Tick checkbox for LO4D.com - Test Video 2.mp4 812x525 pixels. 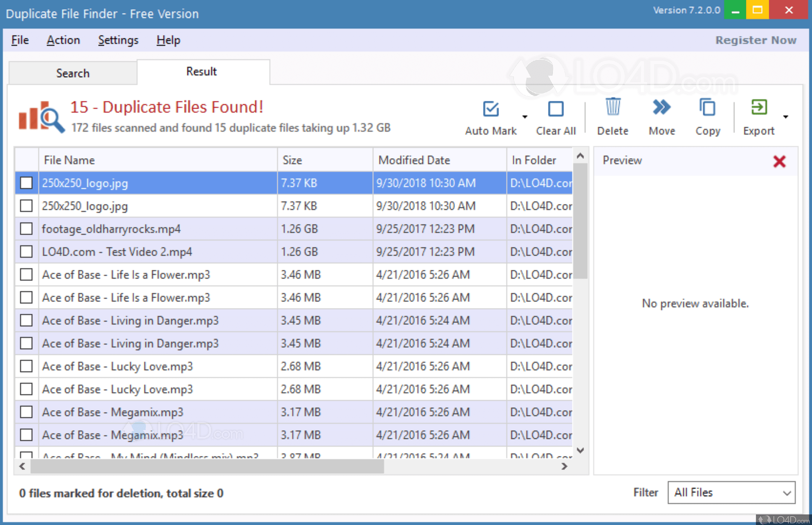26,252
